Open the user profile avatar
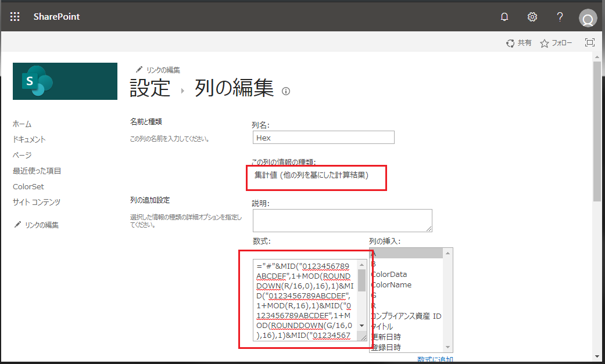605x364 pixels. pos(588,18)
